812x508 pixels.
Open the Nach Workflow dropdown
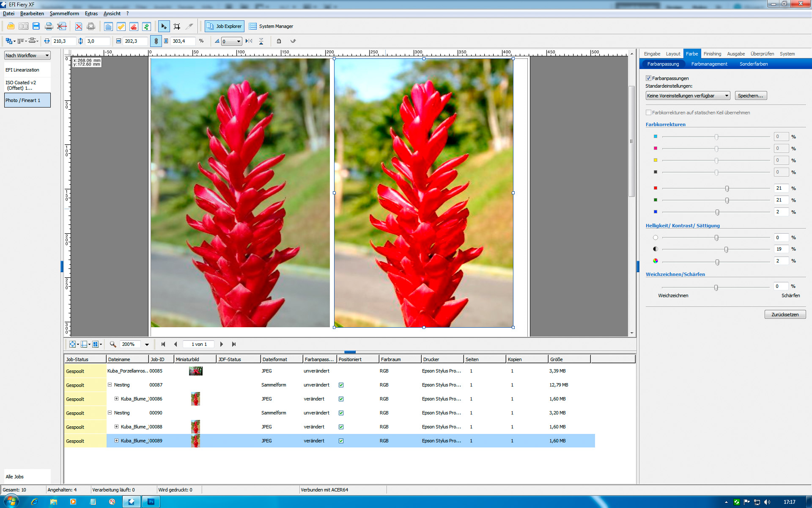pyautogui.click(x=27, y=55)
